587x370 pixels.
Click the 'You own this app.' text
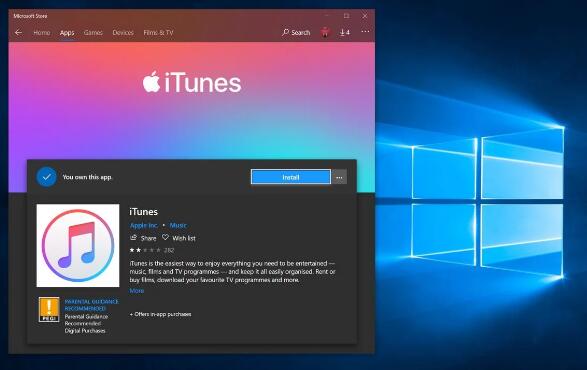point(87,177)
